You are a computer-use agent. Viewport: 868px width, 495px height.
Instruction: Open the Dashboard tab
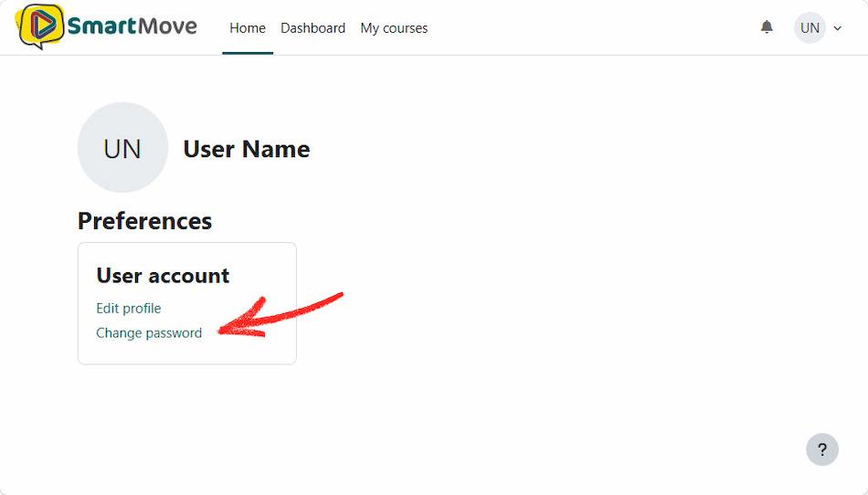coord(312,28)
